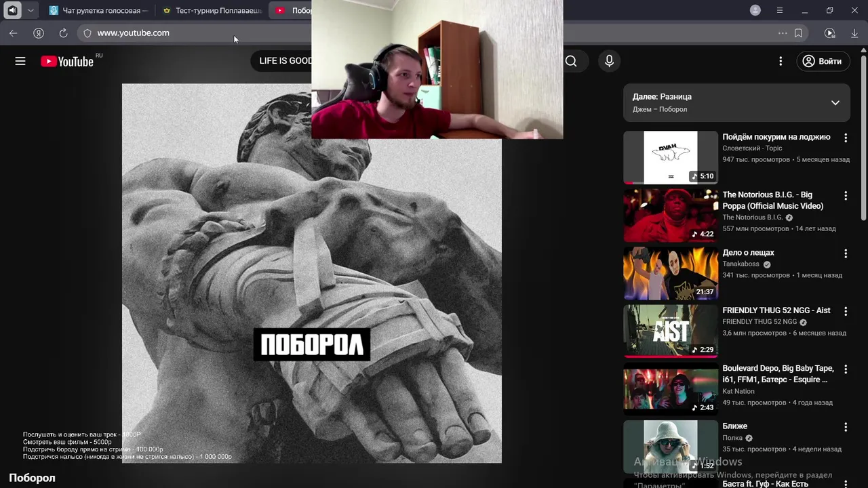Click the YouTube logo

[67, 61]
